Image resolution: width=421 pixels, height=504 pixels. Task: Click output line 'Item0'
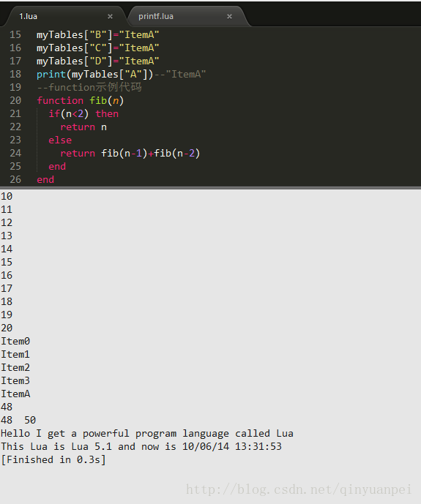tap(15, 342)
